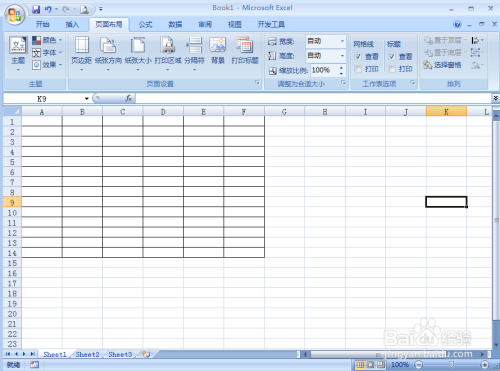This screenshot has width=500, height=371.
Task: Open the Margins (页边距) menu
Action: 81,53
